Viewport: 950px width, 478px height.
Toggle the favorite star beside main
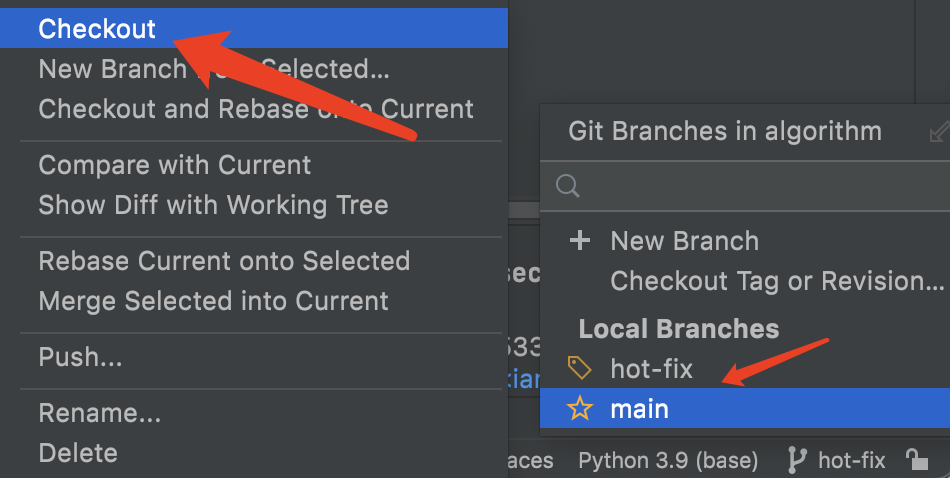[x=580, y=409]
